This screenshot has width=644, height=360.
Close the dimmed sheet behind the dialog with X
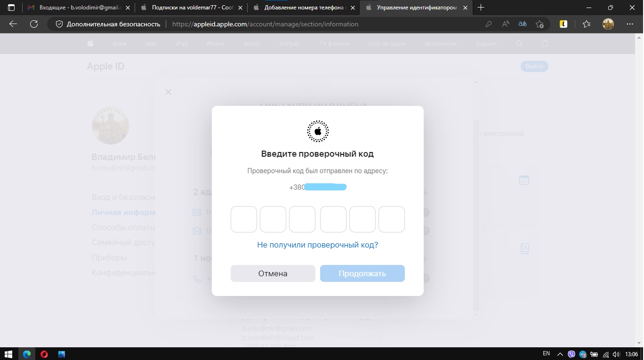click(168, 92)
